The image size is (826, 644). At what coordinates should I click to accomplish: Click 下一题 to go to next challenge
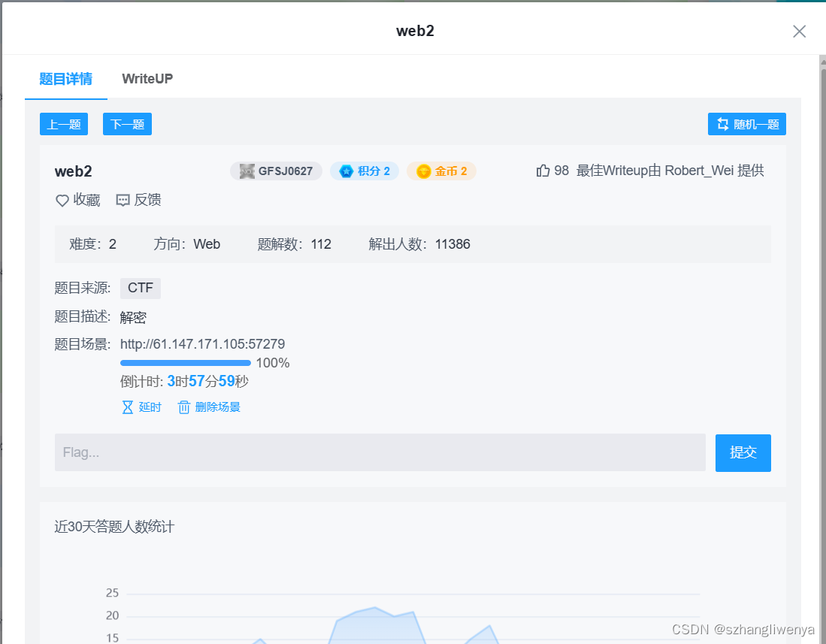[x=126, y=124]
